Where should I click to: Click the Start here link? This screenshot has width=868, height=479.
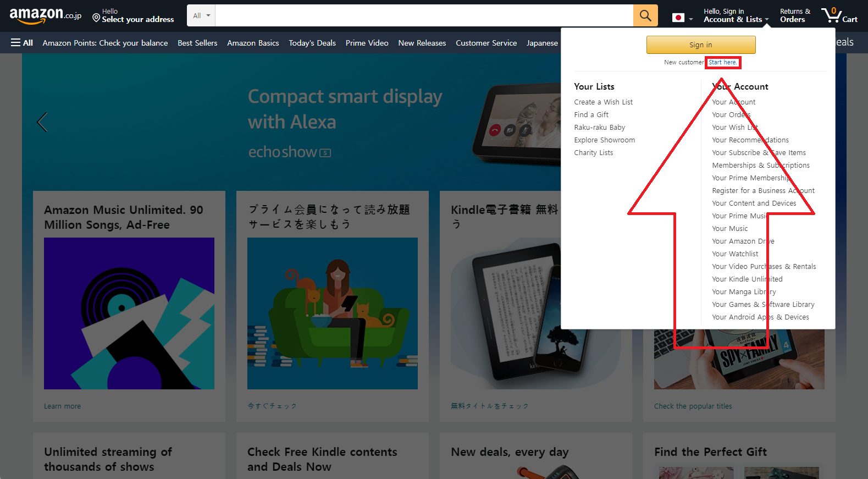pyautogui.click(x=722, y=62)
